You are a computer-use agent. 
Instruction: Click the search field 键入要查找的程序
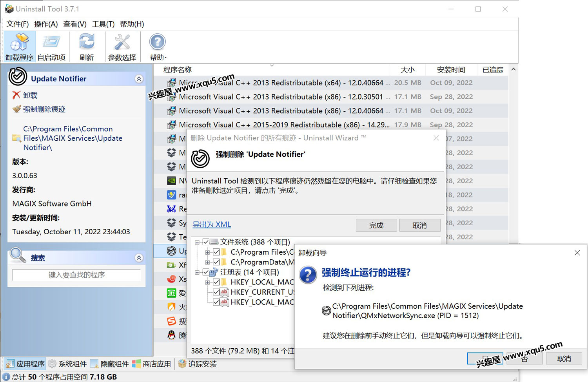(76, 275)
